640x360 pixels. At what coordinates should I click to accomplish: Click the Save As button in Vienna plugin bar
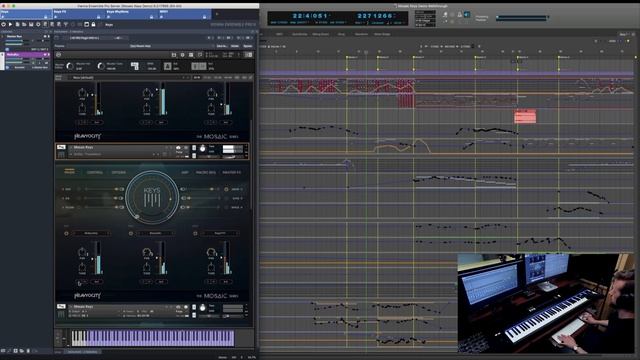pyautogui.click(x=222, y=46)
